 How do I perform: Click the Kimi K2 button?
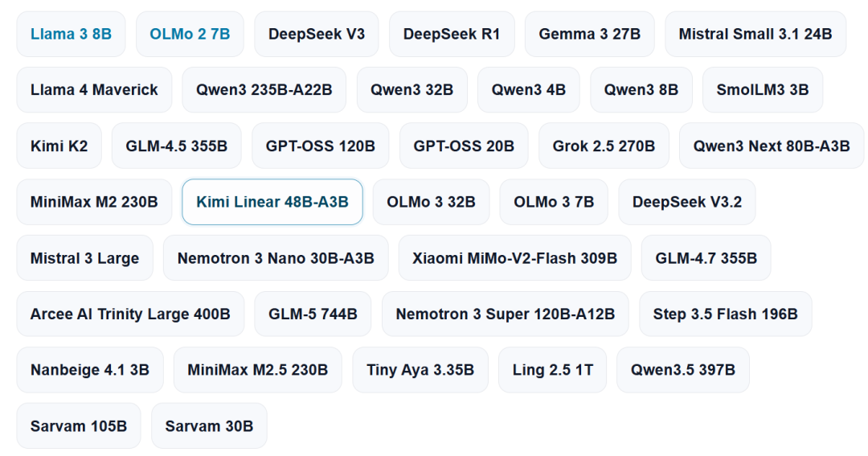tap(59, 146)
